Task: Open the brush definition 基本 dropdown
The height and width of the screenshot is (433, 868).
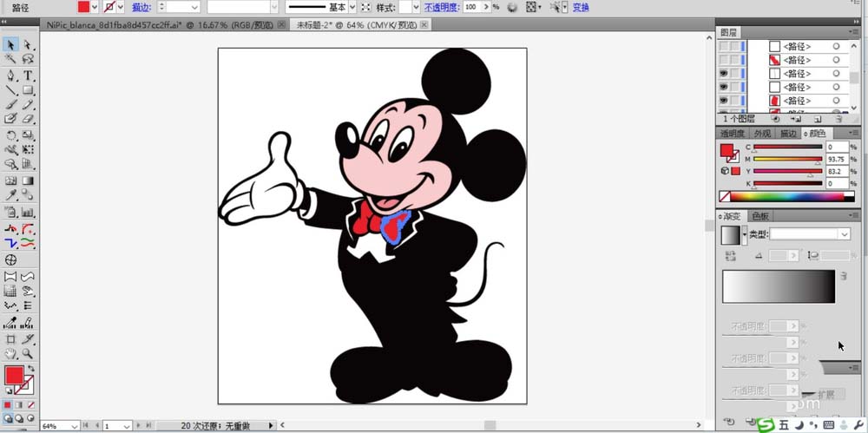Action: pos(352,7)
